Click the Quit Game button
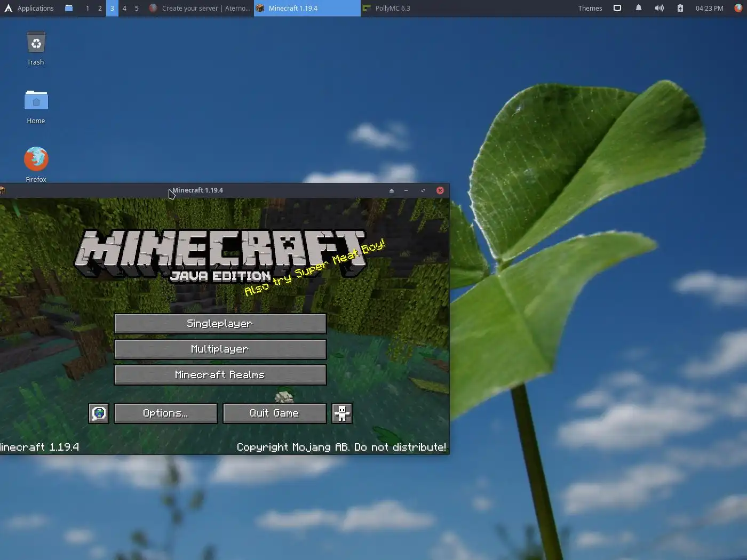 274,413
